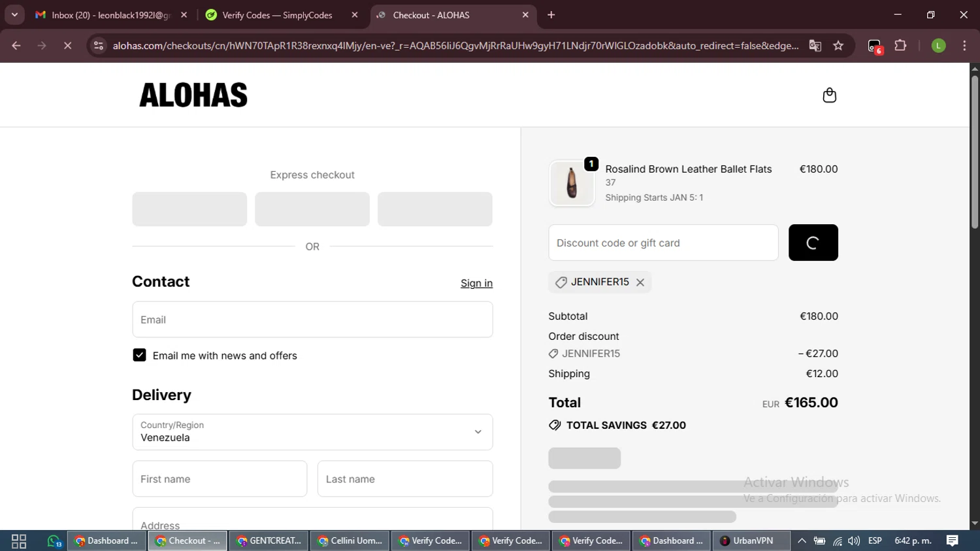Click the ESP language indicator
The width and height of the screenshot is (980, 551).
tap(875, 541)
